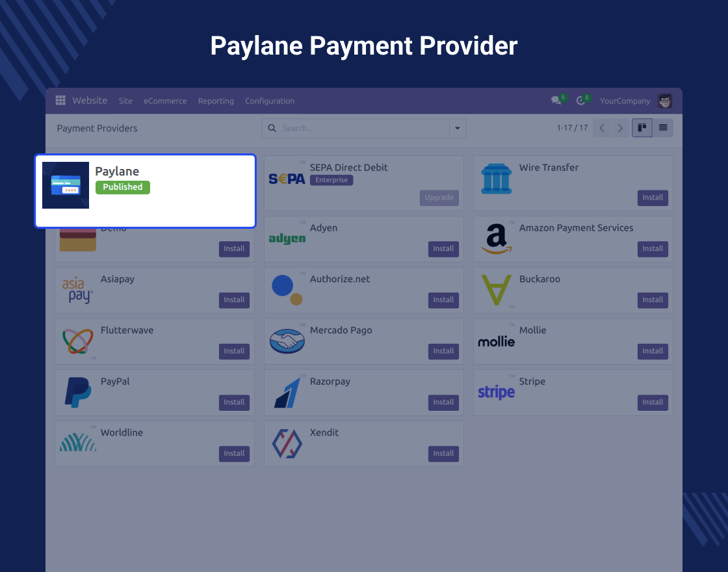Click the Mollie logo

497,342
